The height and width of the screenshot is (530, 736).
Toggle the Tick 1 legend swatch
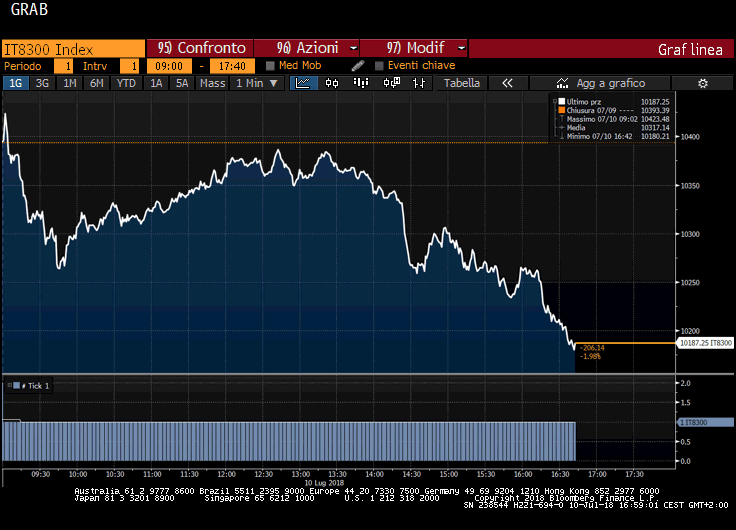16,386
